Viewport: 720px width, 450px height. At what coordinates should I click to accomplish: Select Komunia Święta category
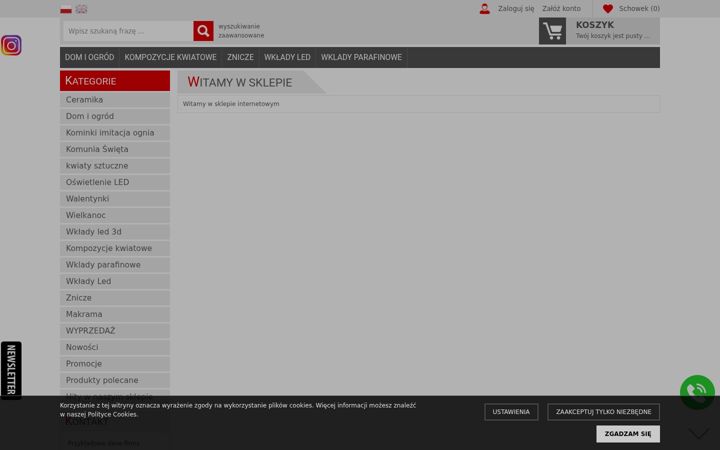point(115,149)
